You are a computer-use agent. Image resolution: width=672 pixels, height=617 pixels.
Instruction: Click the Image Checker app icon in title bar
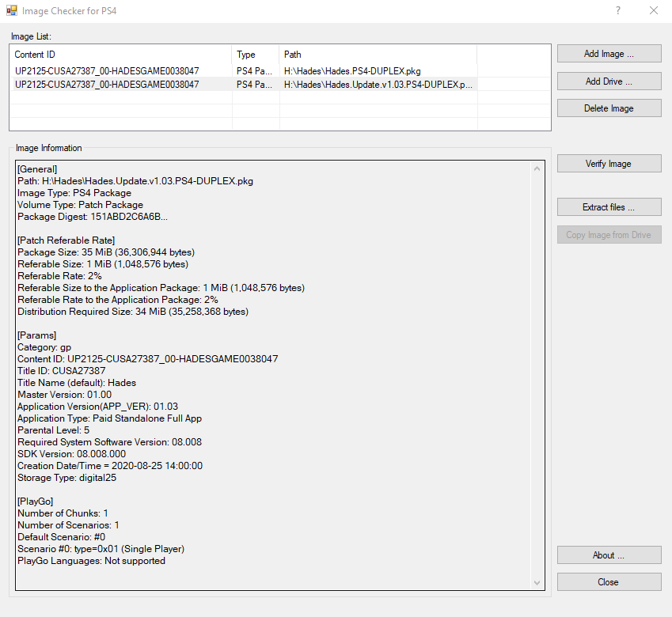tap(12, 11)
